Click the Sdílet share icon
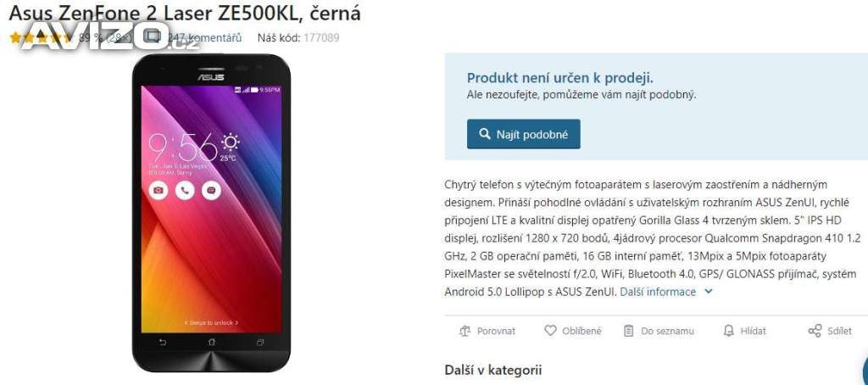 coord(815,331)
